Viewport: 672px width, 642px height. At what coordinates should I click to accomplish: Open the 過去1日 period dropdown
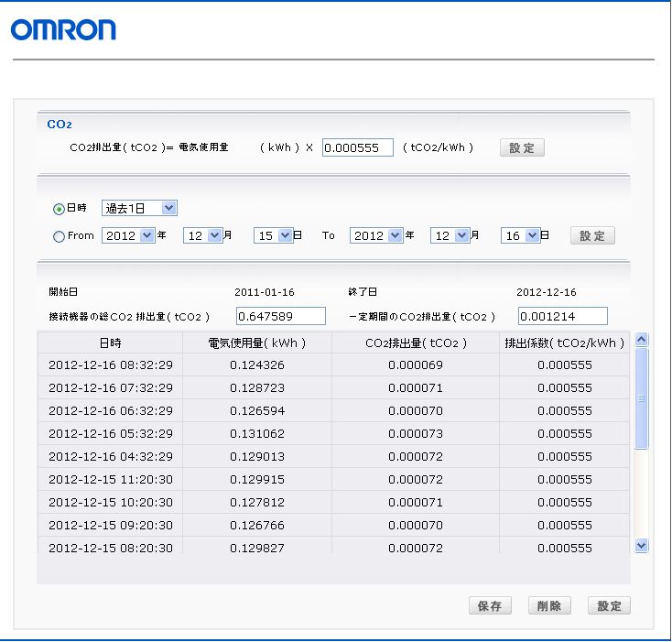click(139, 209)
